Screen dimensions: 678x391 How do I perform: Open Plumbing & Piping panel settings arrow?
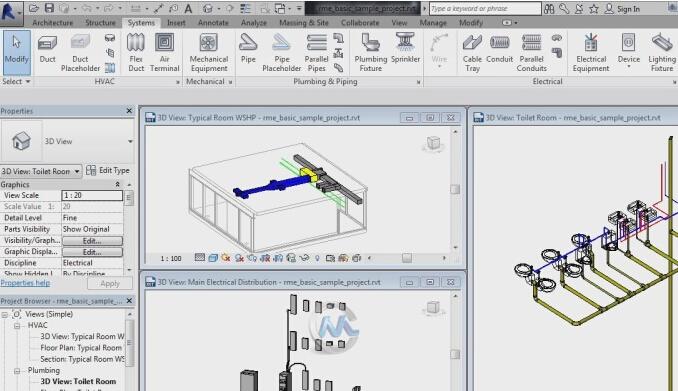tap(419, 82)
